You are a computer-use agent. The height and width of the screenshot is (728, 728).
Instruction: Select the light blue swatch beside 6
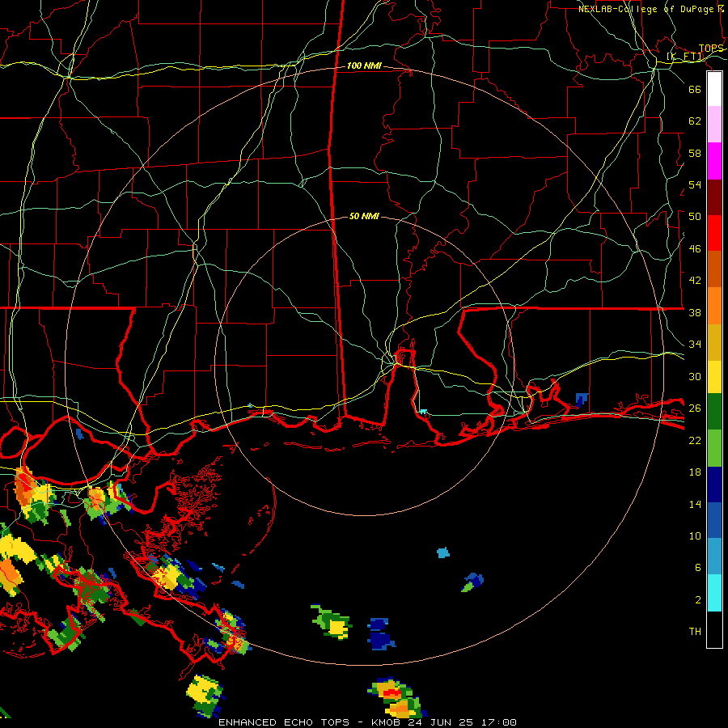click(714, 557)
